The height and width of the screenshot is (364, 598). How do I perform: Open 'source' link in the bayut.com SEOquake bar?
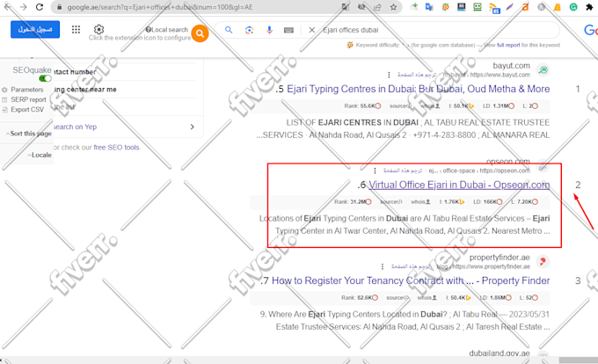[x=400, y=106]
